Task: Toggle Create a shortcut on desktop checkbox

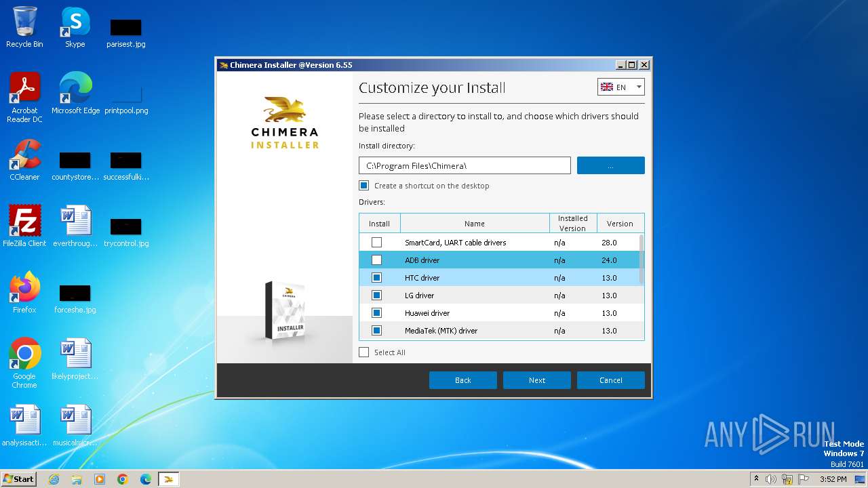Action: coord(364,186)
